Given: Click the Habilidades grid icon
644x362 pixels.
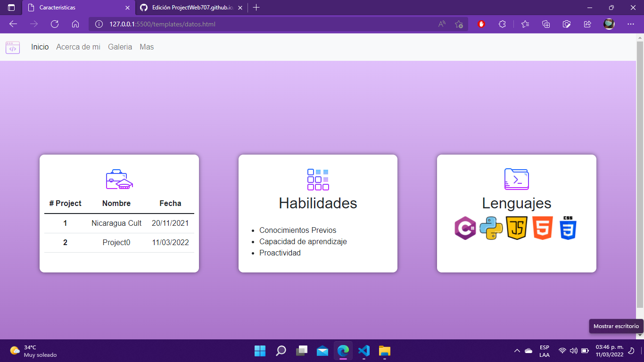Looking at the screenshot, I should pyautogui.click(x=318, y=179).
